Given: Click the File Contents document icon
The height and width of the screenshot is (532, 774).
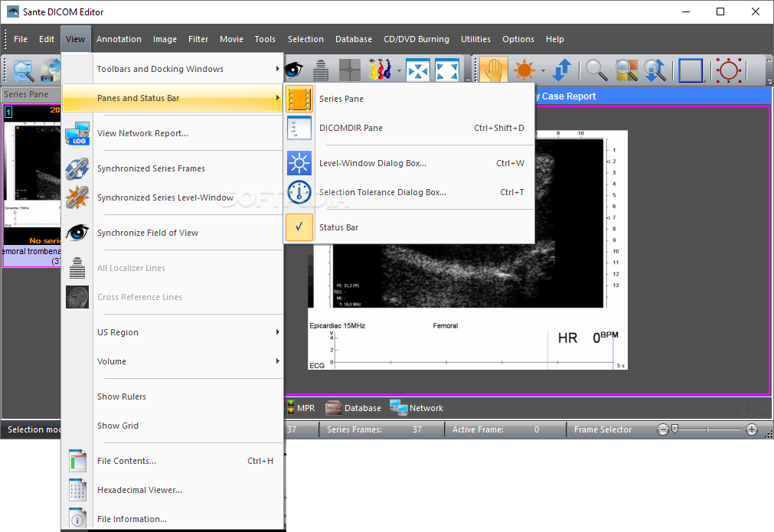Looking at the screenshot, I should [77, 461].
